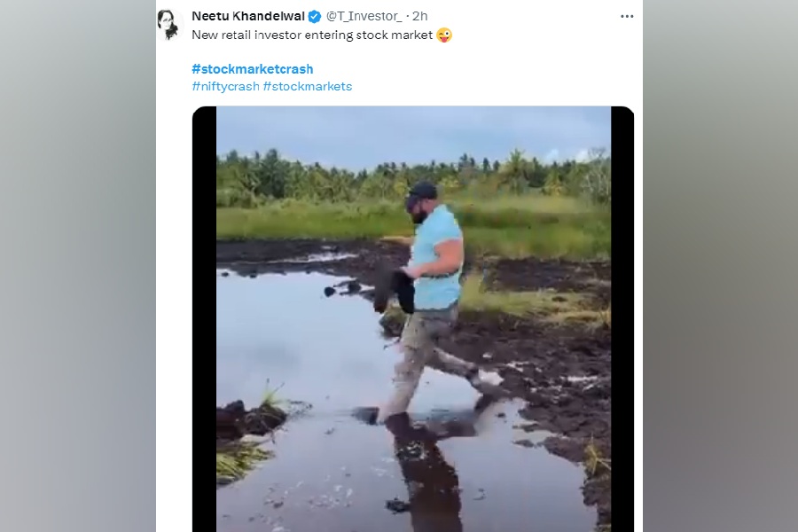Click the blurred background left of tweet
The height and width of the screenshot is (532, 798).
[78, 266]
